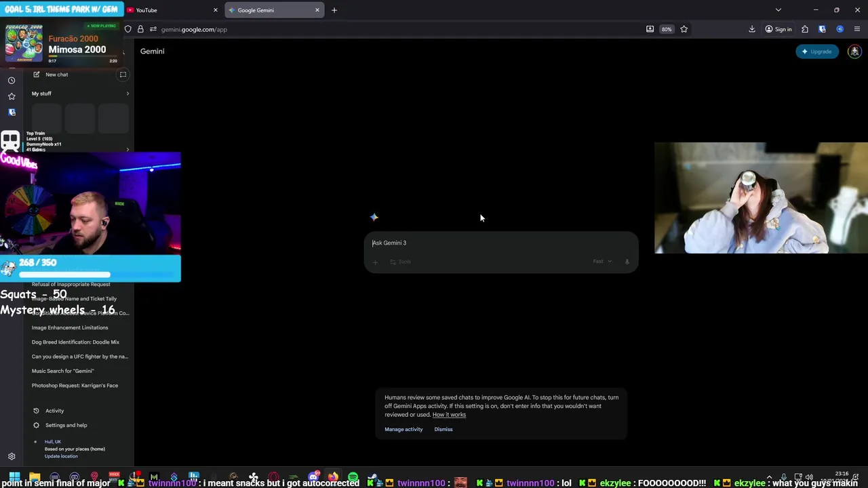Open chat 'Can you design a UFC fighter'
Image resolution: width=868 pixels, height=488 pixels.
(x=80, y=357)
